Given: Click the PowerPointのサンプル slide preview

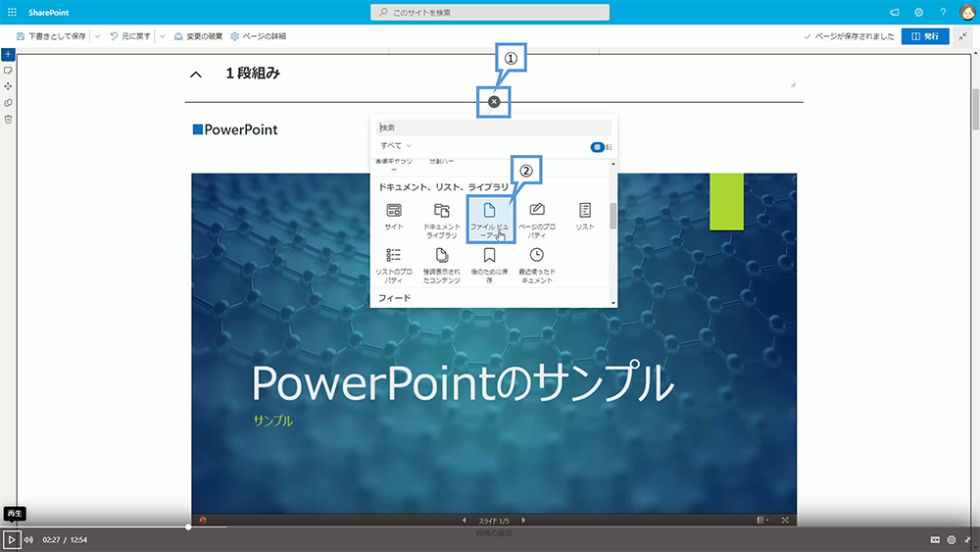Looking at the screenshot, I should point(494,343).
